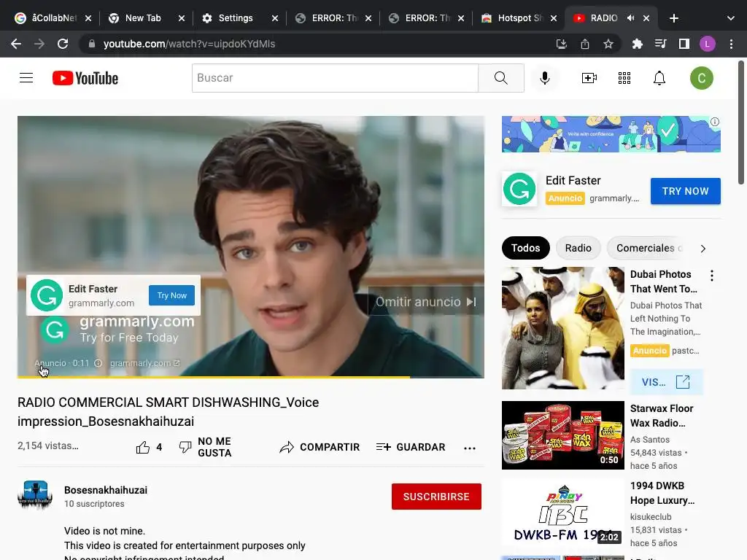Click the '10 suscriptores' text
Viewport: 747px width, 560px height.
pyautogui.click(x=94, y=504)
